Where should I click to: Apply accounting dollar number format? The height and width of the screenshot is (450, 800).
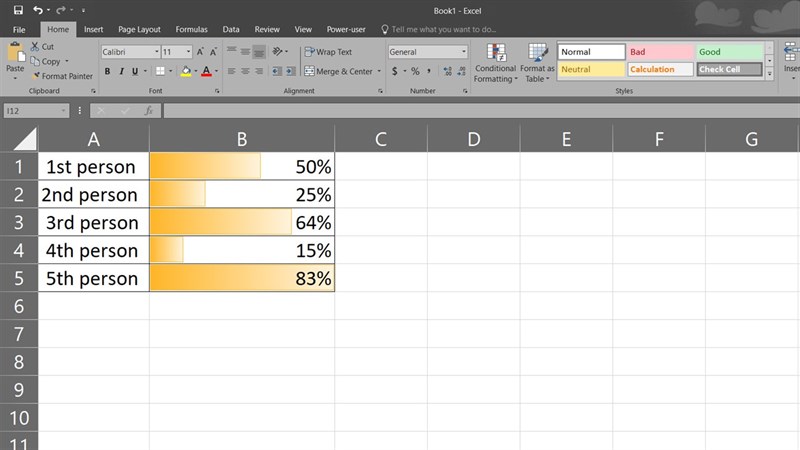tap(394, 71)
